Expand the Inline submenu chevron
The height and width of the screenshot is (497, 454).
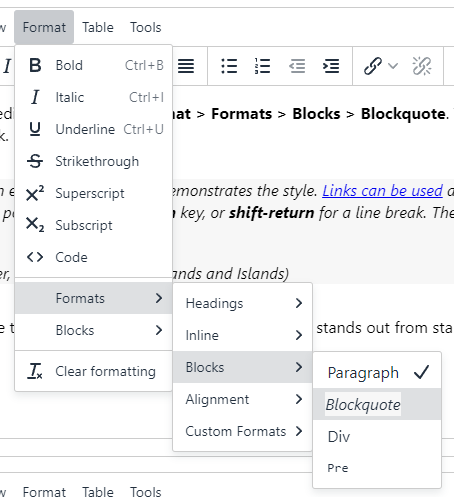tap(299, 335)
